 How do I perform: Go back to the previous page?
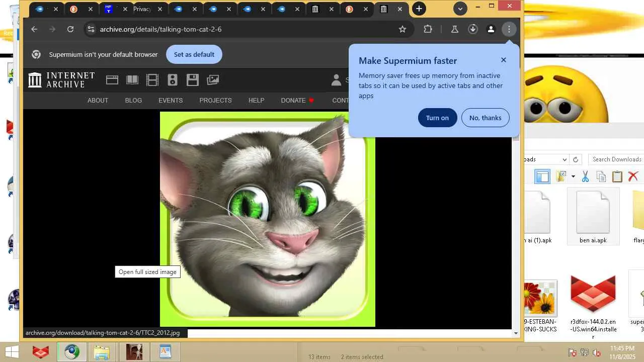34,29
